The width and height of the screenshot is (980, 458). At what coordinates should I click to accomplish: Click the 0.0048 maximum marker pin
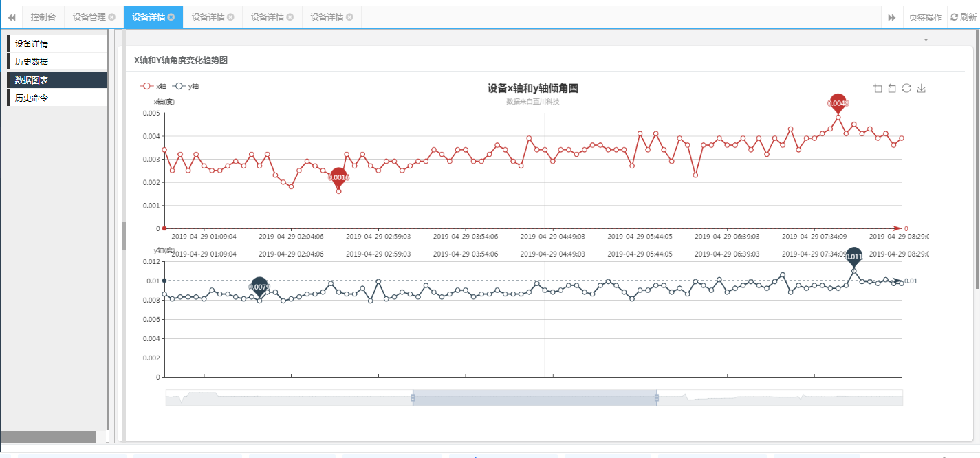click(x=838, y=103)
